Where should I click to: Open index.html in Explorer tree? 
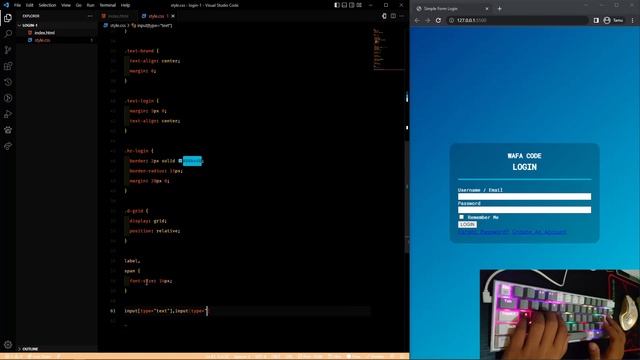pos(44,33)
